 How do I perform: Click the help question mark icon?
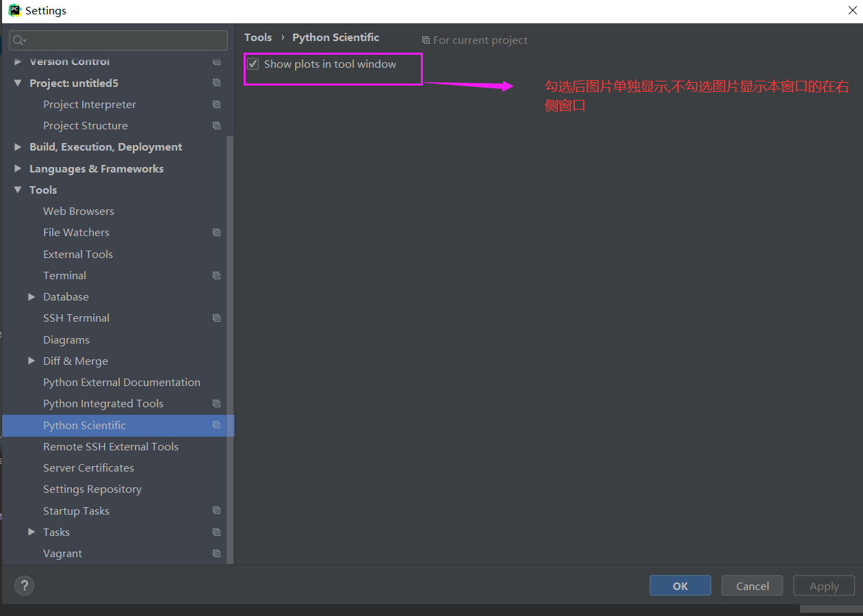pos(24,585)
